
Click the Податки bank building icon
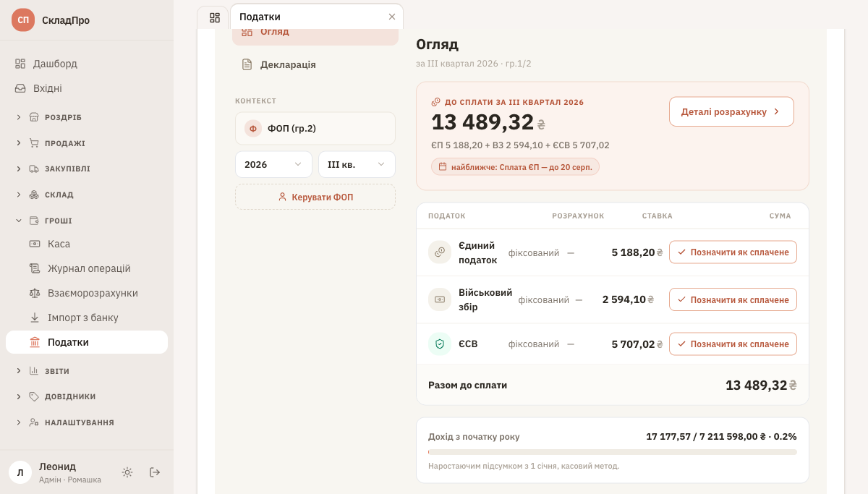click(35, 342)
